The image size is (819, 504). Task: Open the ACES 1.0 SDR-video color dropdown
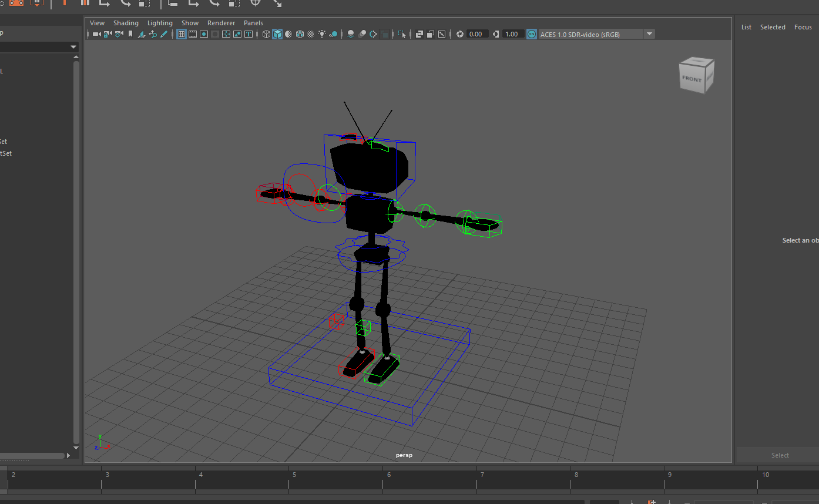(x=597, y=34)
